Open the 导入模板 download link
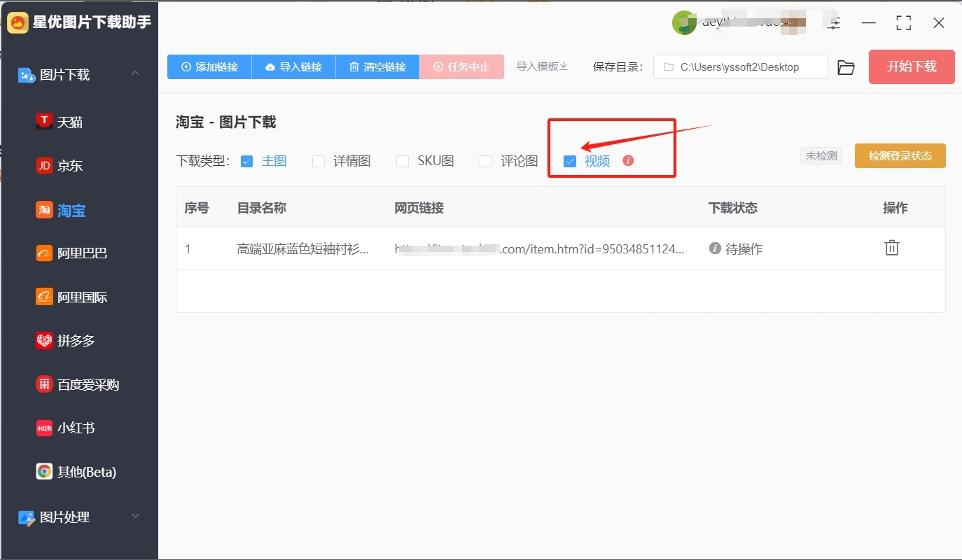This screenshot has height=560, width=962. pyautogui.click(x=542, y=66)
